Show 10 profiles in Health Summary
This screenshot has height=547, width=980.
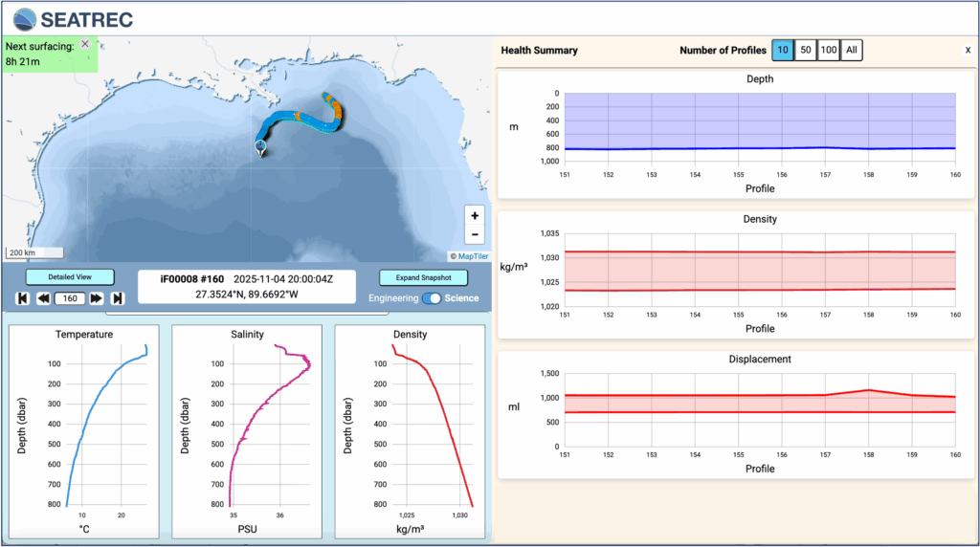[783, 51]
